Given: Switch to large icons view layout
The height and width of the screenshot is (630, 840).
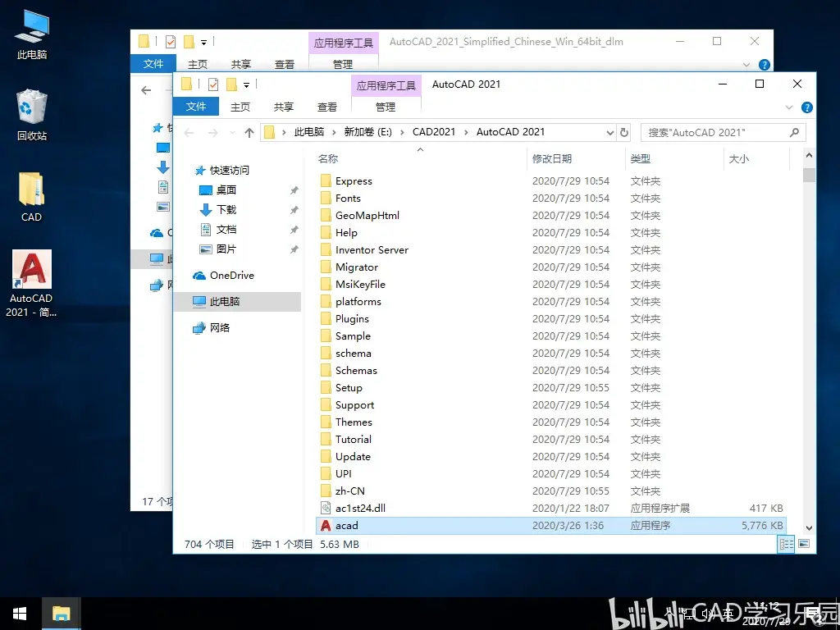Looking at the screenshot, I should point(804,545).
